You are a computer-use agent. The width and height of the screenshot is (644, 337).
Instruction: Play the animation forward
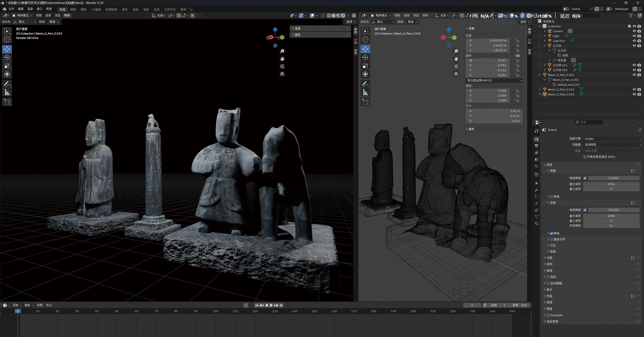(271, 305)
